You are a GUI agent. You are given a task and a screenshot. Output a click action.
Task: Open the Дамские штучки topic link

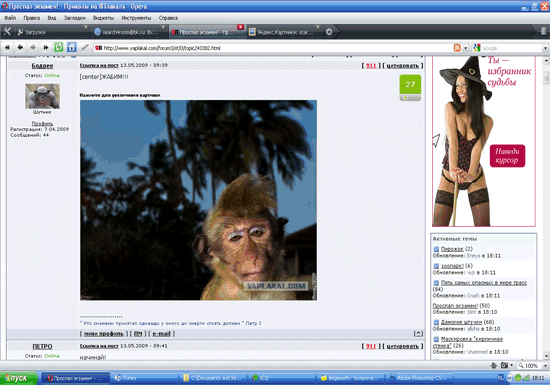(461, 322)
